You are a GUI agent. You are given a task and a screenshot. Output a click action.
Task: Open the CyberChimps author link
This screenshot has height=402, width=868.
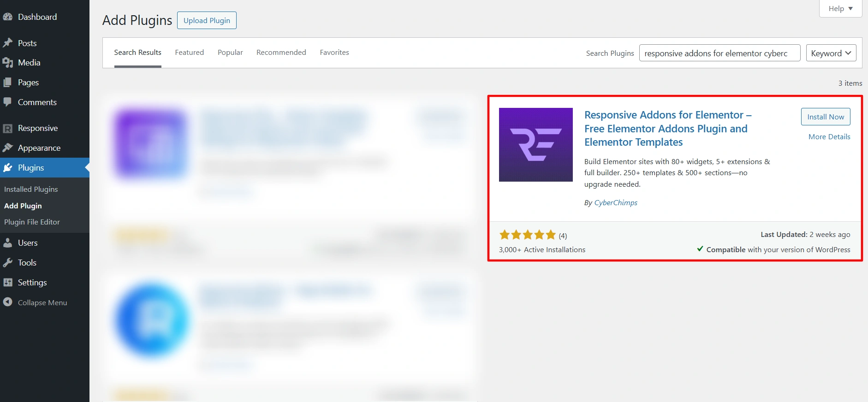[x=616, y=203]
